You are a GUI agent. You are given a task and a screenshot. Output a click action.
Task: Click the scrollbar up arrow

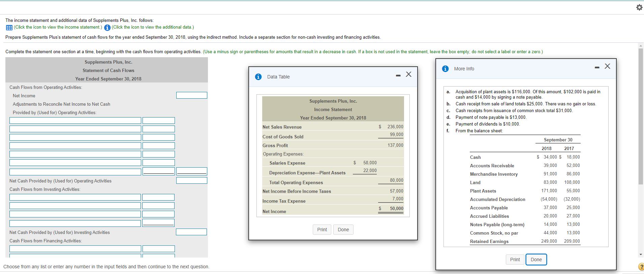tap(641, 45)
